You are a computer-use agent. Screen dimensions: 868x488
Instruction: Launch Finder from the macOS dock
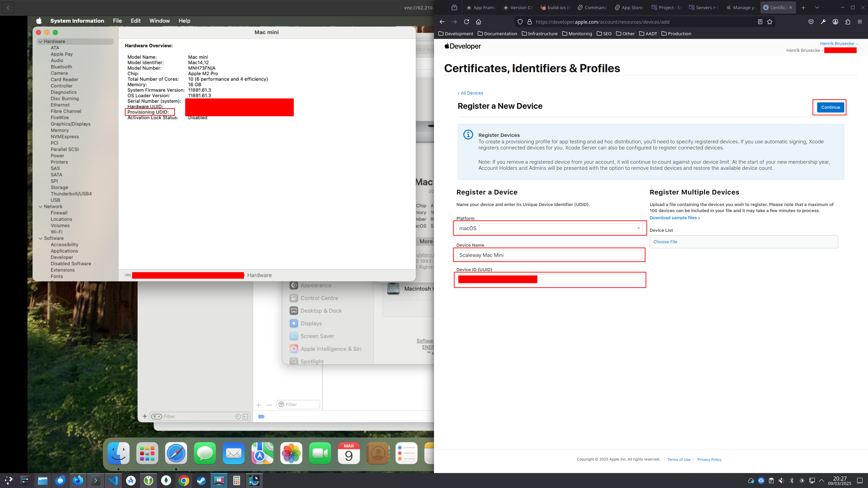(118, 453)
